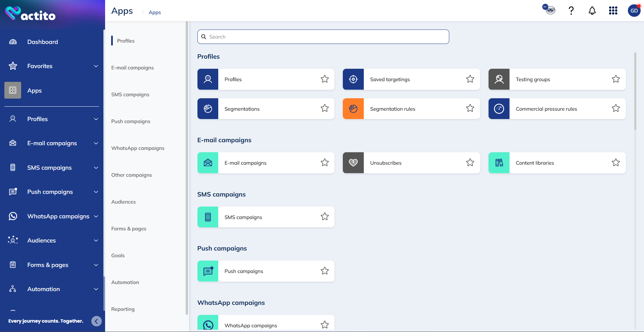Image resolution: width=644 pixels, height=332 pixels.
Task: Click the GD user avatar
Action: click(634, 11)
